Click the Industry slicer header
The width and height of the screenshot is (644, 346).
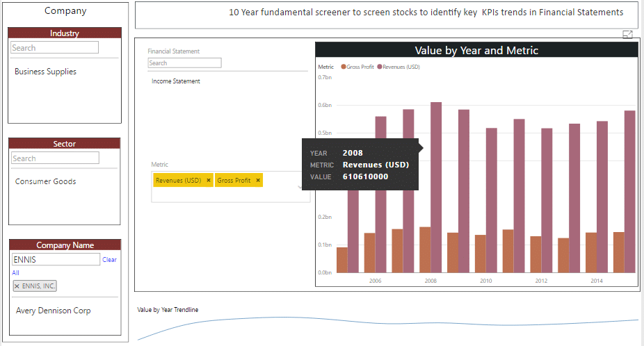[65, 33]
